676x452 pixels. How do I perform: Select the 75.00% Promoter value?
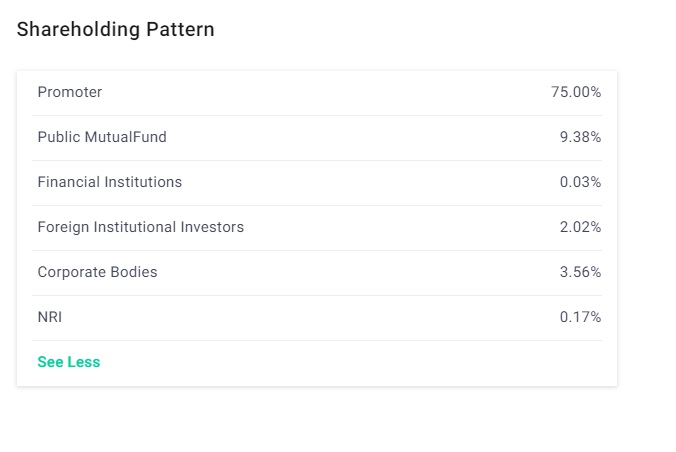point(575,92)
